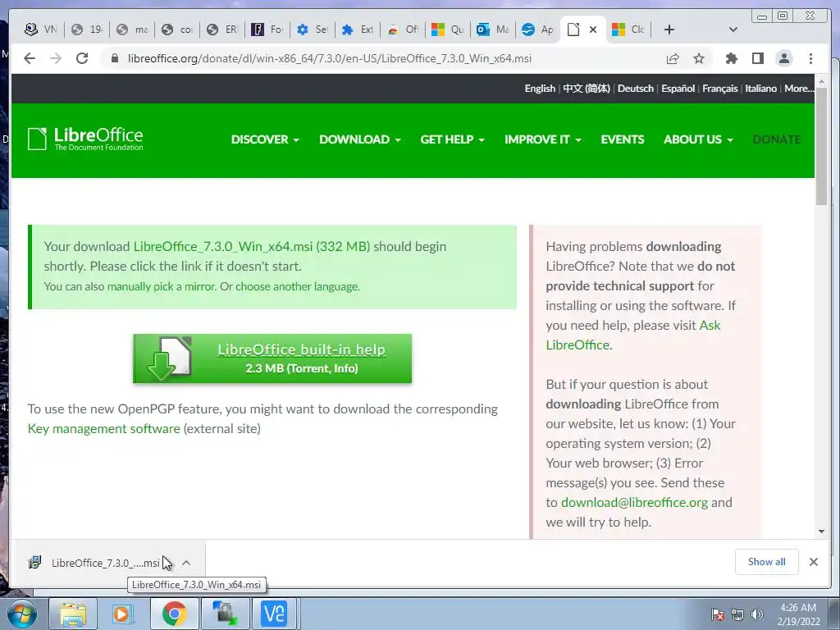Open Windows Media Player from taskbar
The height and width of the screenshot is (630, 840).
click(x=123, y=614)
